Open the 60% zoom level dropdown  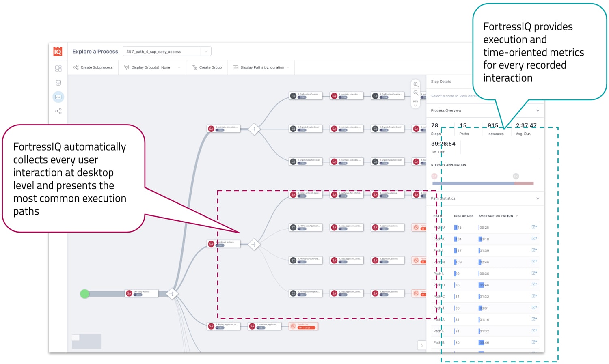[415, 103]
